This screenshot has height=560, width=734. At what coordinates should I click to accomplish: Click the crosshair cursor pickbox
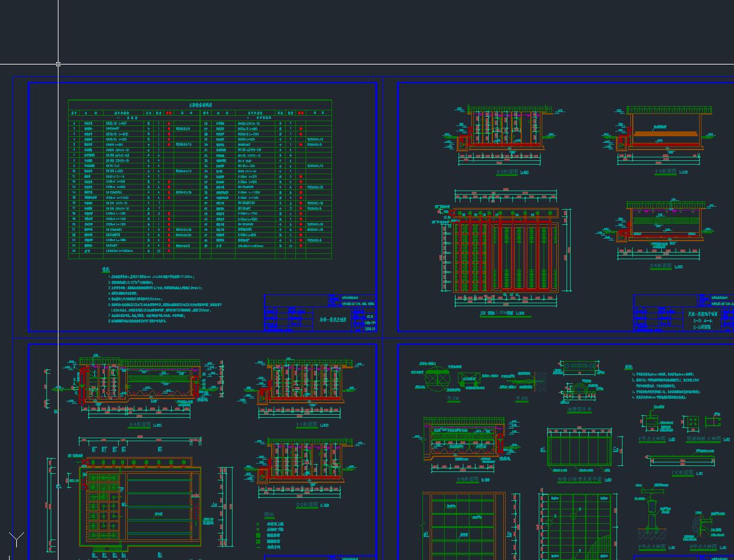point(58,63)
